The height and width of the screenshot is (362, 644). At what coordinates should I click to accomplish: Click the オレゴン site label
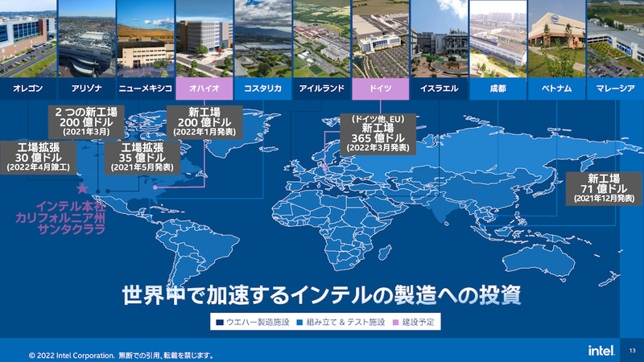28,88
